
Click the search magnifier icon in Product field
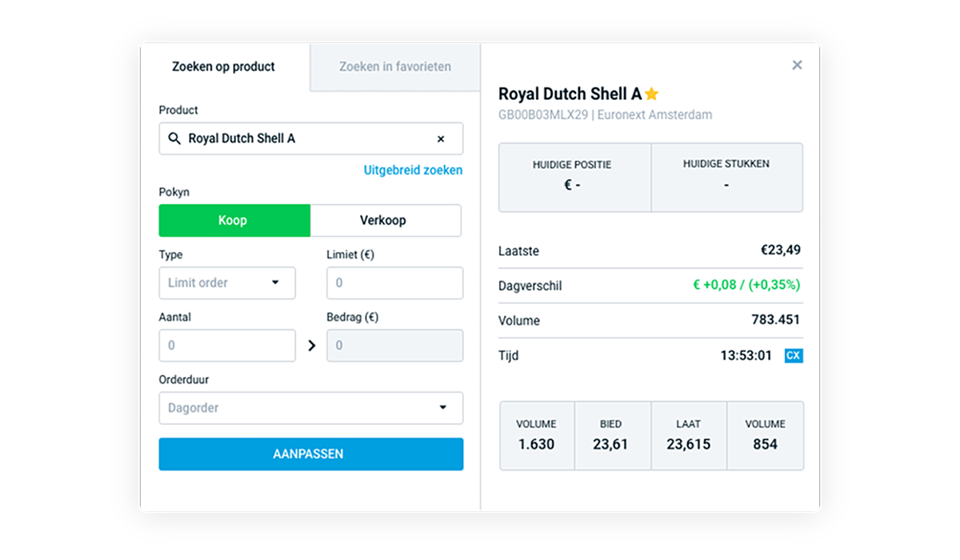coord(174,138)
